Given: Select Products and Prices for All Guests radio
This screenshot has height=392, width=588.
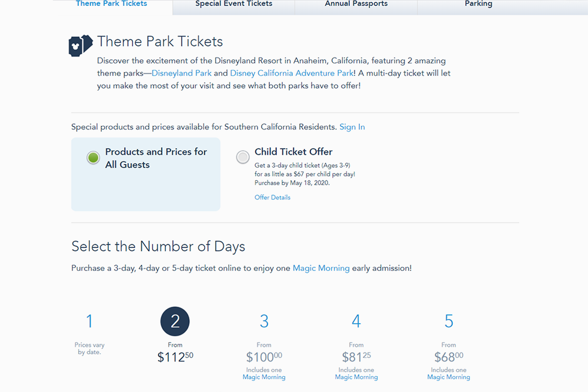Looking at the screenshot, I should tap(93, 158).
